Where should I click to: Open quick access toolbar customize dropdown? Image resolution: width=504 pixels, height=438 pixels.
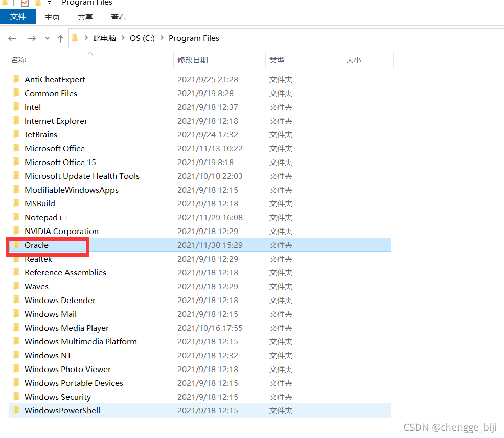coord(49,3)
